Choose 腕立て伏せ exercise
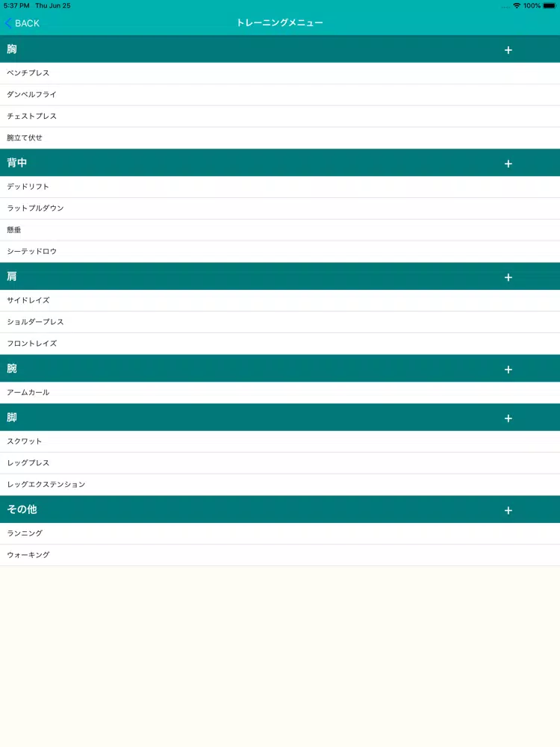This screenshot has width=560, height=747. (280, 137)
